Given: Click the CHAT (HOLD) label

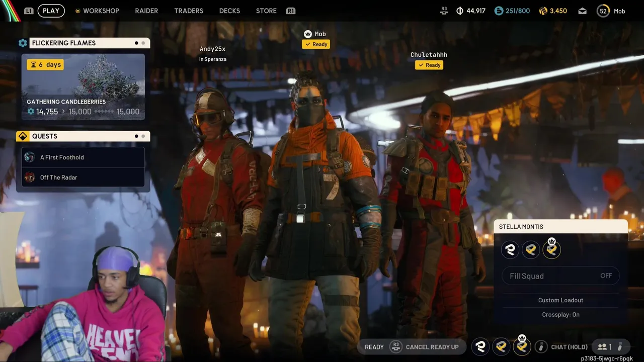Looking at the screenshot, I should [569, 347].
